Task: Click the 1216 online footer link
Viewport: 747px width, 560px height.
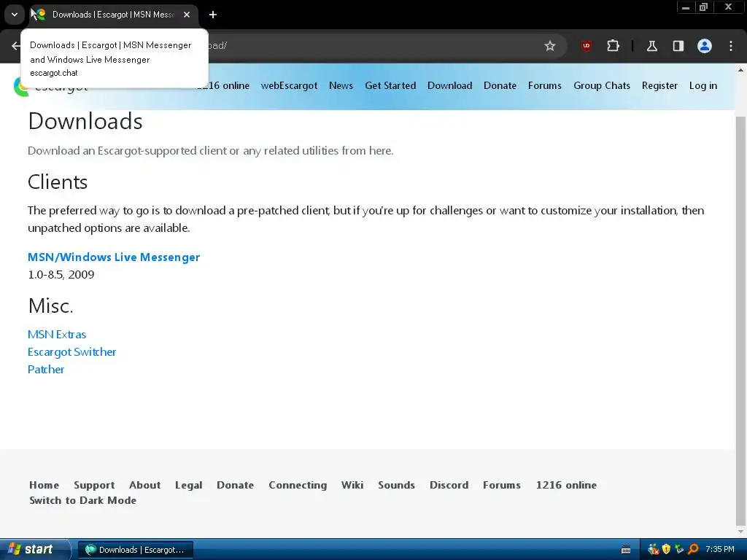Action: click(566, 485)
